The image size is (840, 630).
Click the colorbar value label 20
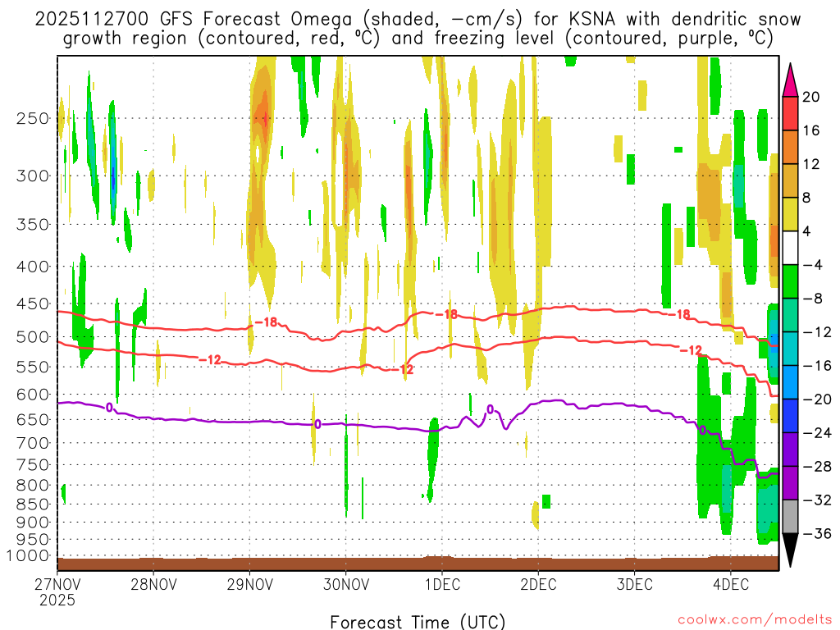click(x=811, y=97)
